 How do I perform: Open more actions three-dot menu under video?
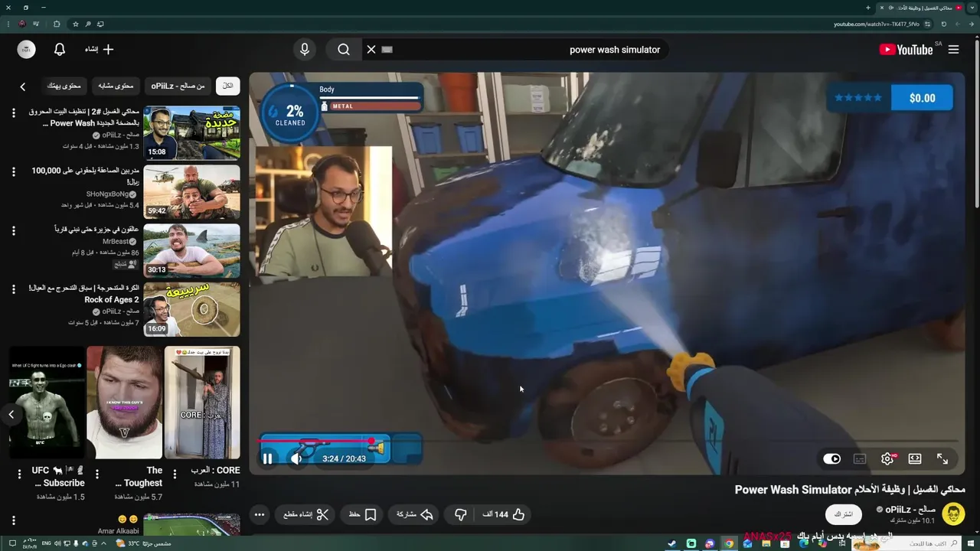point(260,514)
